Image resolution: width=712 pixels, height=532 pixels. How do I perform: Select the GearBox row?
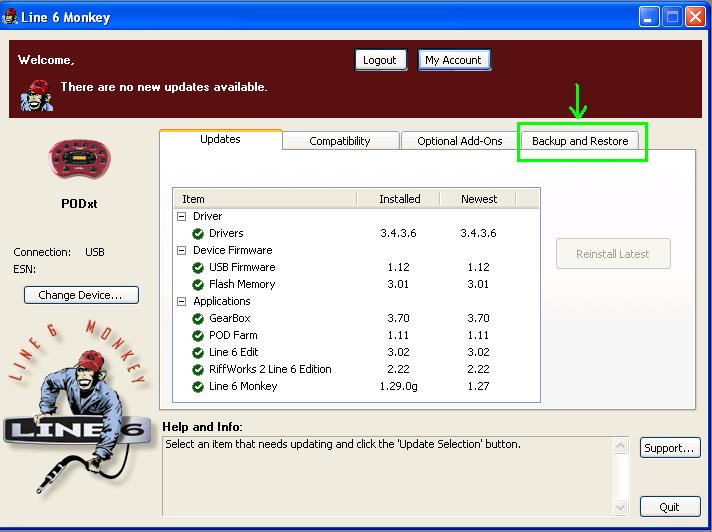pyautogui.click(x=356, y=318)
